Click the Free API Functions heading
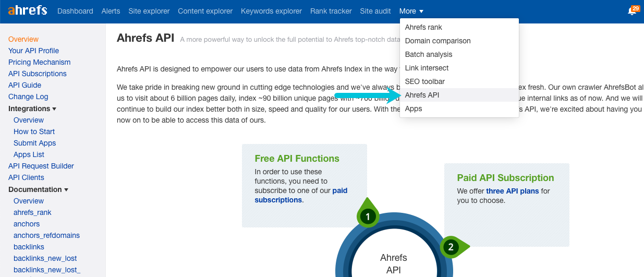 297,159
